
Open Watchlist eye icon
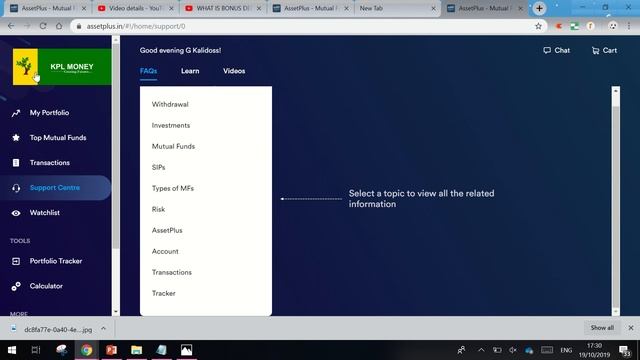tap(16, 213)
